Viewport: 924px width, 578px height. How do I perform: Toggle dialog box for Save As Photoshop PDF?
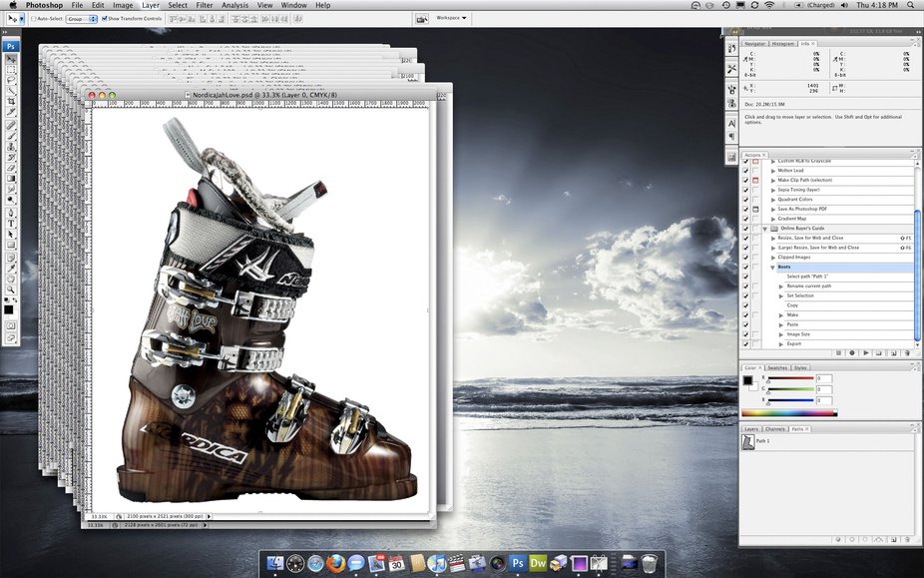755,210
